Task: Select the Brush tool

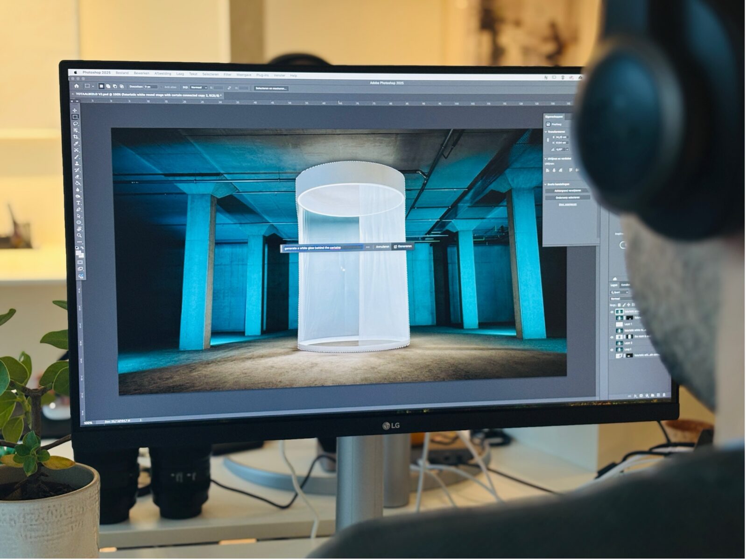Action: coord(77,156)
